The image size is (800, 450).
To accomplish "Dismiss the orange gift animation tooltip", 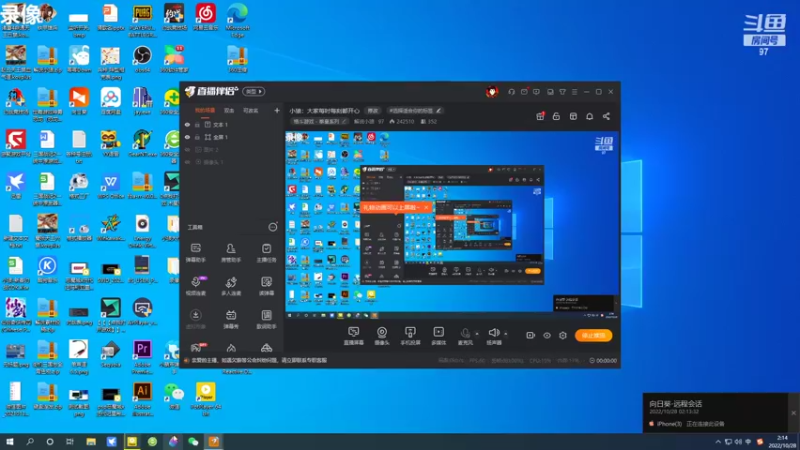I will pyautogui.click(x=426, y=208).
